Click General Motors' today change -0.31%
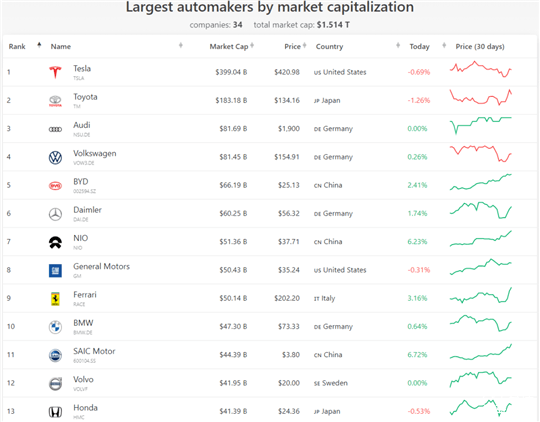Screen dimensions: 540x422 coord(419,270)
